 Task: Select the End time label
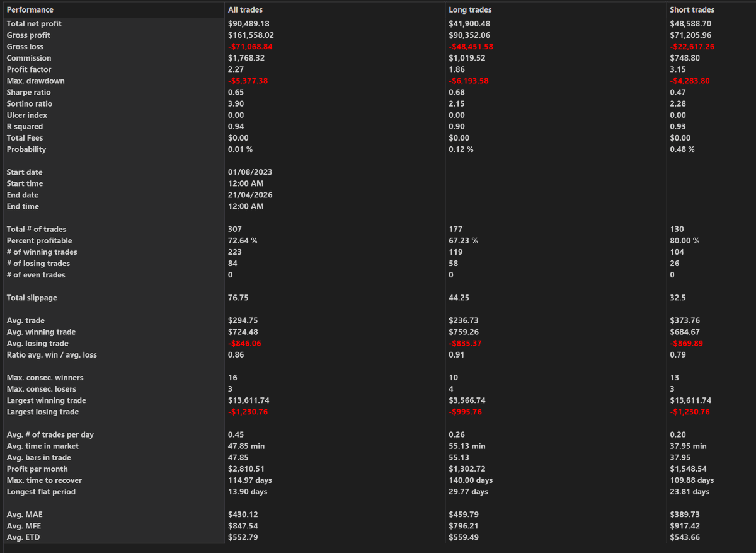[23, 206]
